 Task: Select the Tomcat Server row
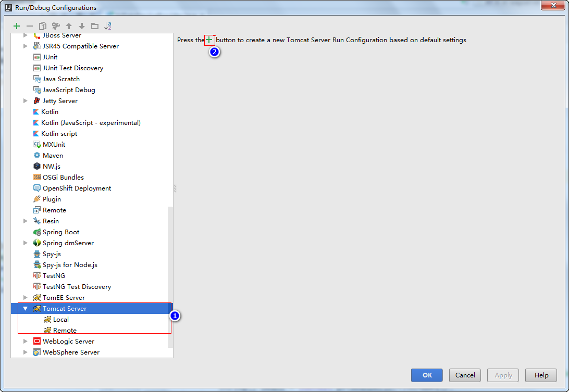point(92,309)
